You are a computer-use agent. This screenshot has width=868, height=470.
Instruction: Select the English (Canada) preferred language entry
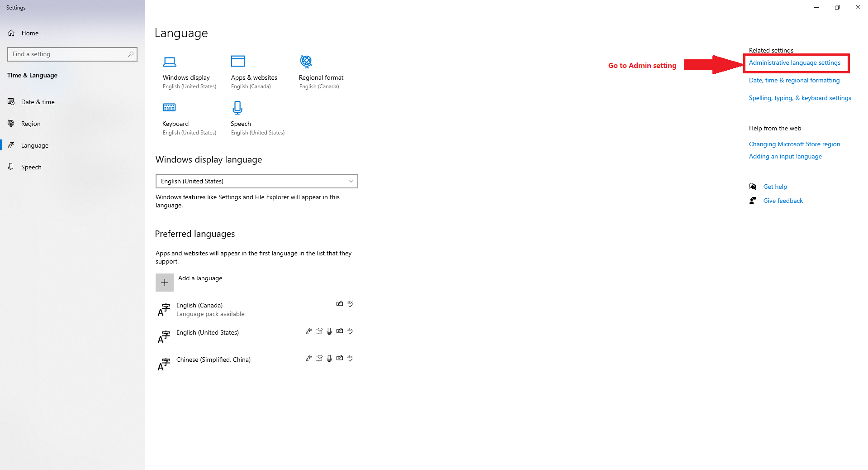tap(256, 310)
